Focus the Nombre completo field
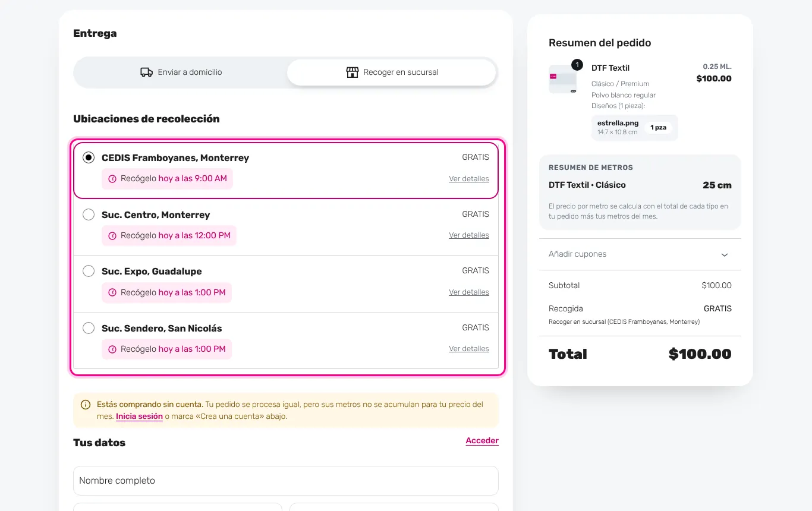This screenshot has width=812, height=511. coord(286,481)
